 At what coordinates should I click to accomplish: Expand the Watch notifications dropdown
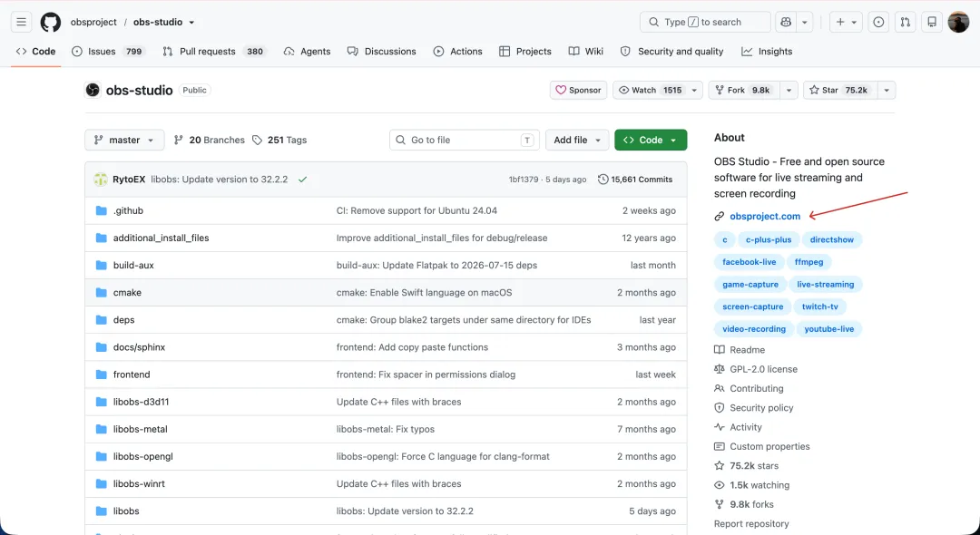tap(694, 90)
